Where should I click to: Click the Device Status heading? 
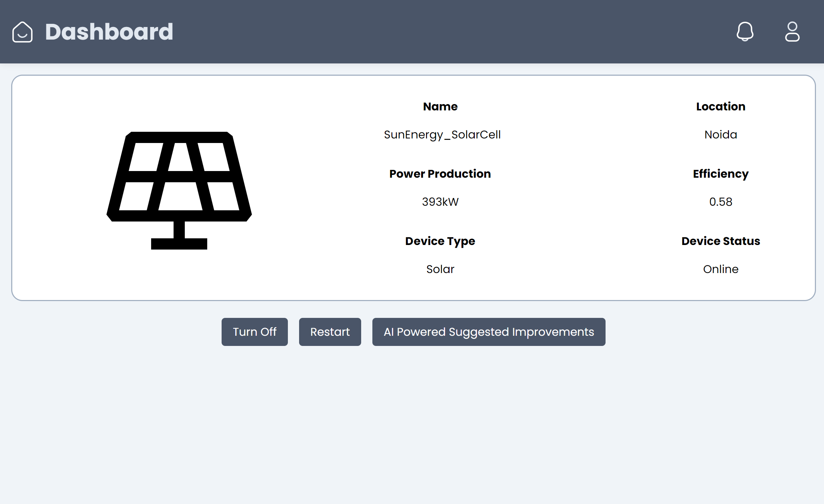pyautogui.click(x=721, y=241)
